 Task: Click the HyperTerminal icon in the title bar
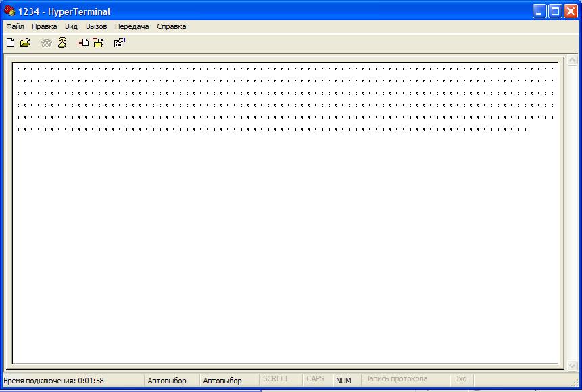coord(9,11)
